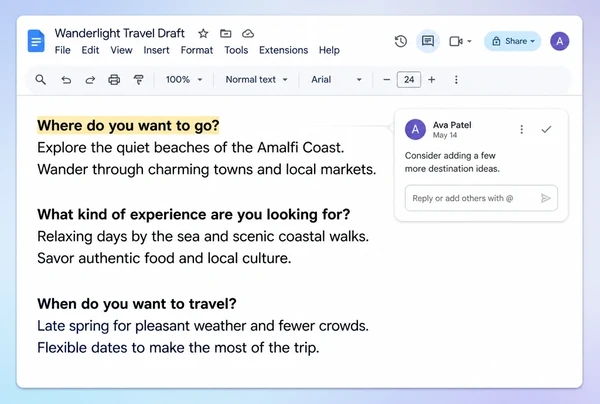This screenshot has height=404, width=600.
Task: Open the Format menu
Action: [197, 50]
